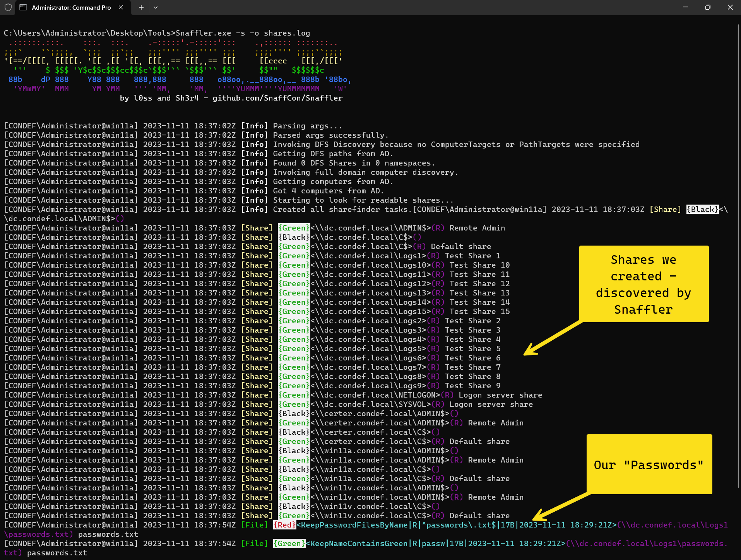Click the {Green} tag on the KeepNameContainsGreen line
This screenshot has height=560, width=741.
(x=289, y=544)
